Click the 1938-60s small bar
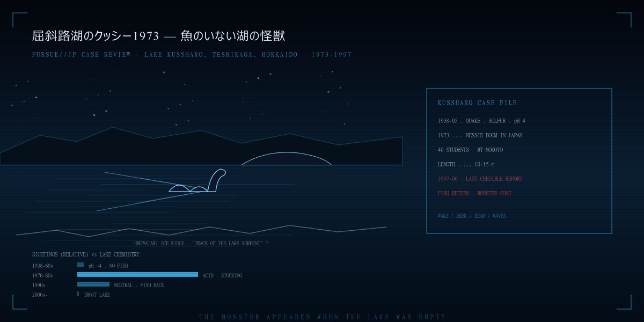Viewport: 644px width, 322px height. (x=80, y=265)
